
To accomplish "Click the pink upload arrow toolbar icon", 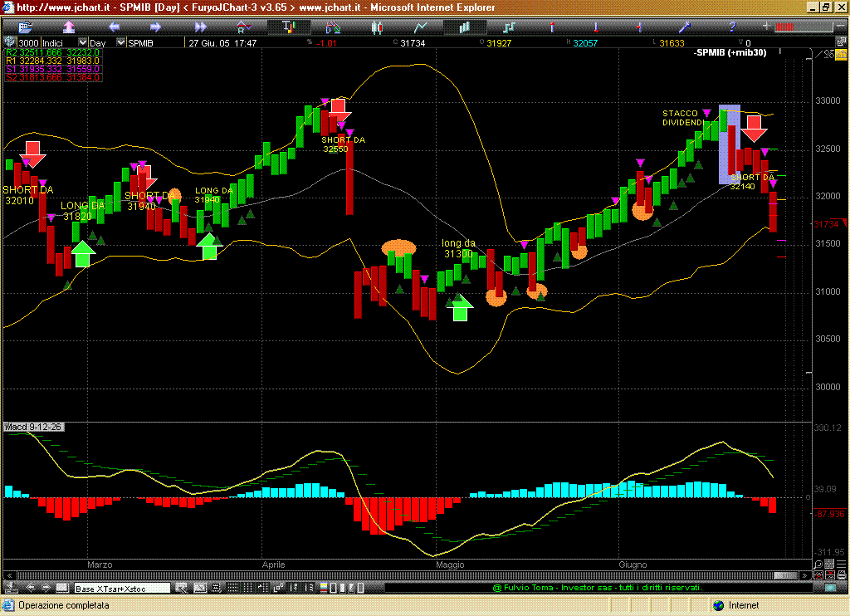I will [x=69, y=27].
